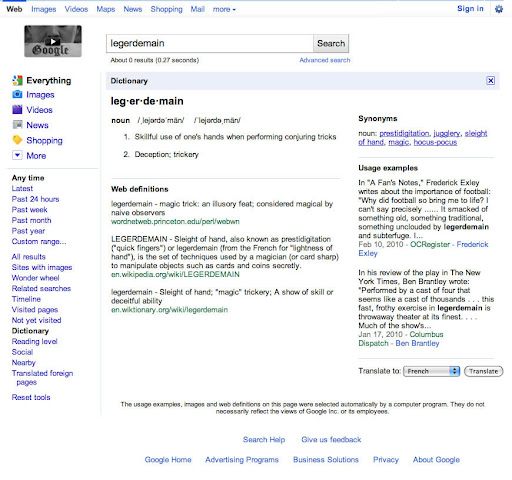Switch to the Maps tab

tap(106, 9)
